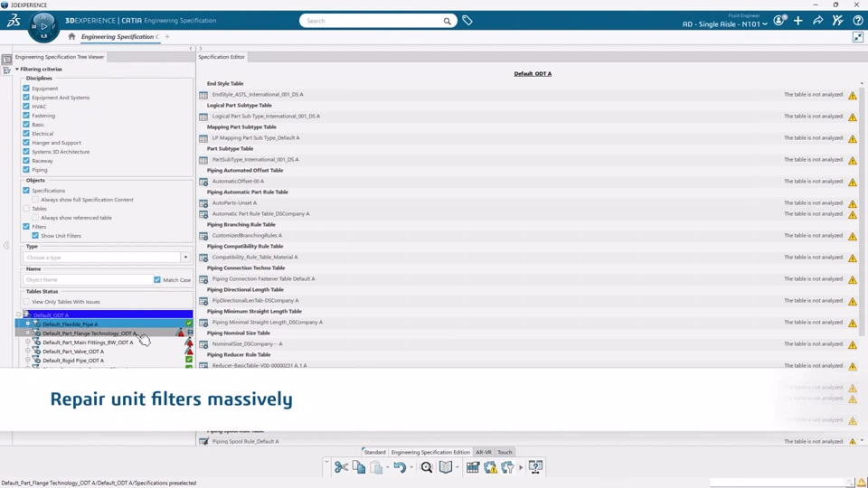
Task: Click warning icon on EndStyle_ASTL row
Action: [853, 95]
